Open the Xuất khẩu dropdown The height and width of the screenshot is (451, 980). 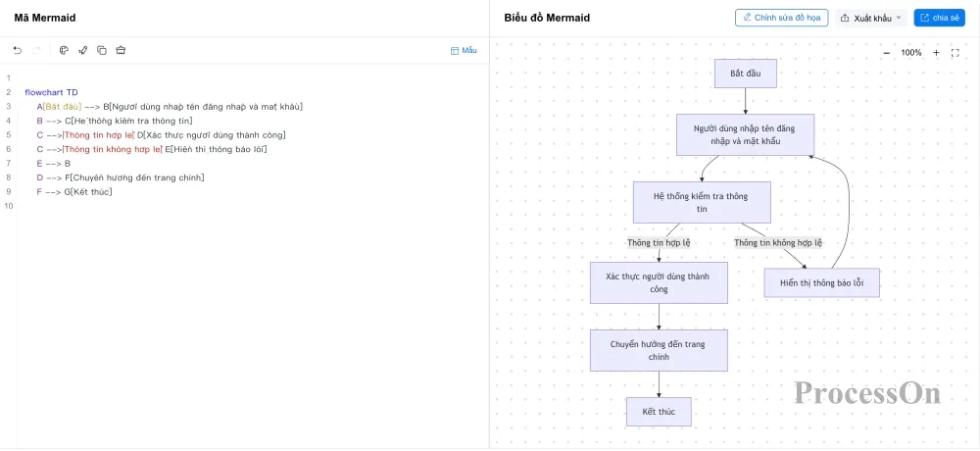click(x=871, y=19)
